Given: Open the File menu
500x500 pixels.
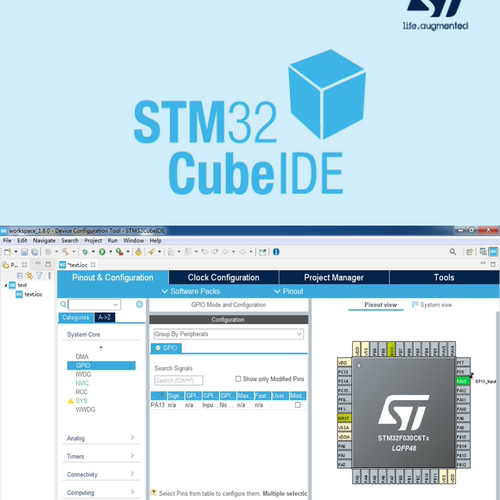Looking at the screenshot, I should pos(7,240).
